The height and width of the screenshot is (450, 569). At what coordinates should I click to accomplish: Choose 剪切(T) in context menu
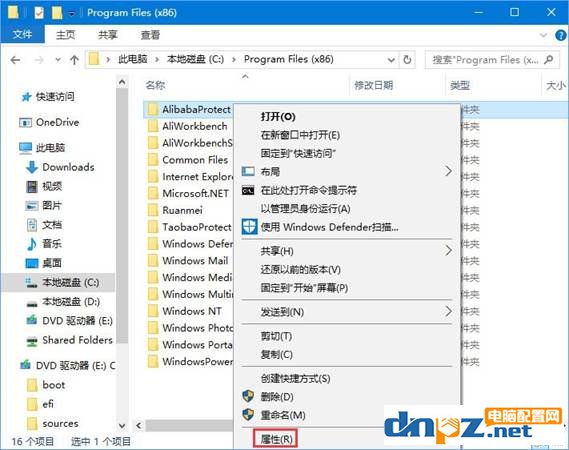[x=276, y=336]
